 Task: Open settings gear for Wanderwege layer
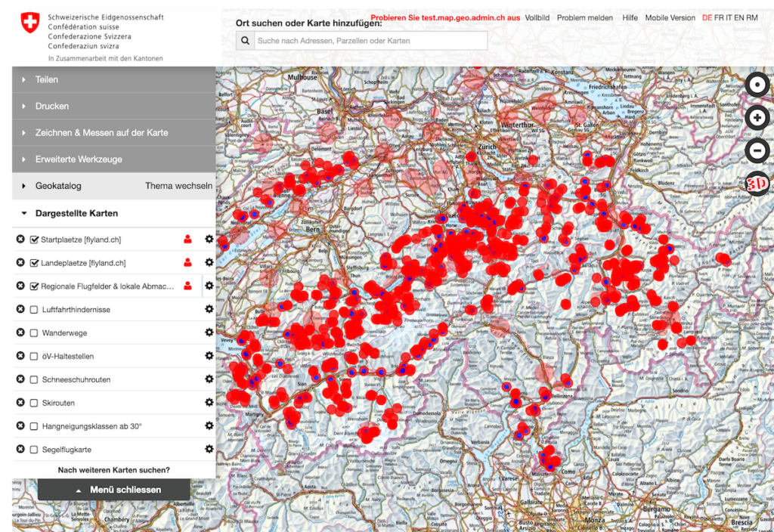pyautogui.click(x=209, y=332)
